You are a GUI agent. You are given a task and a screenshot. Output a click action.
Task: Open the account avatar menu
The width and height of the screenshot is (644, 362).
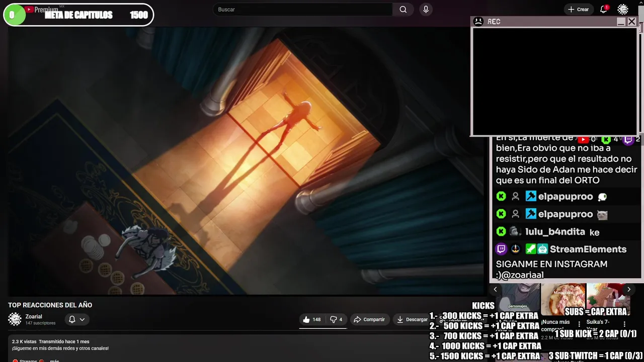(623, 10)
